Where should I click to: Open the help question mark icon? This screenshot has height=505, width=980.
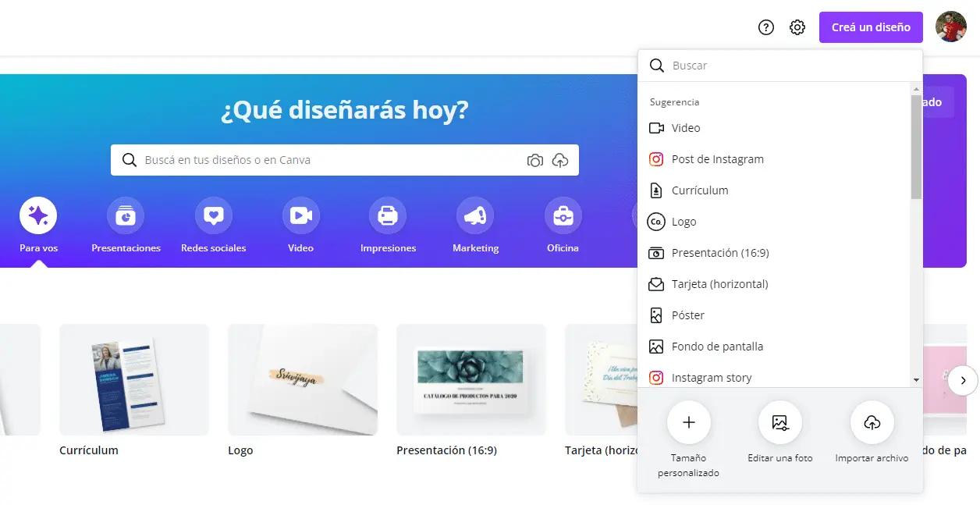point(766,27)
